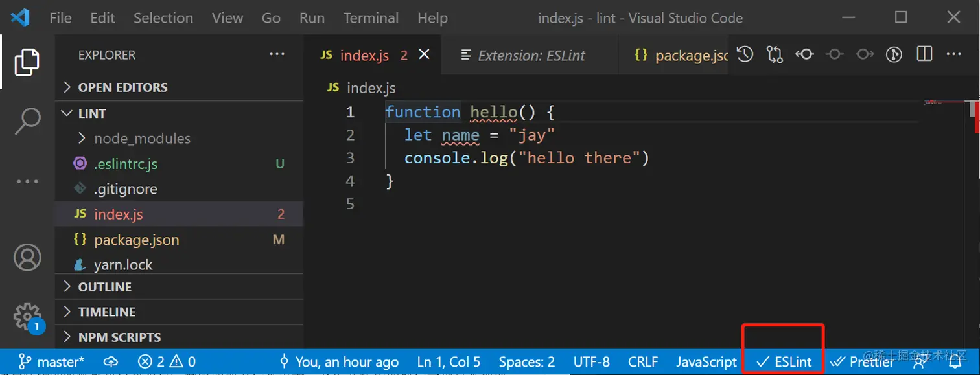980x375 pixels.
Task: Click the open changes compare icon
Action: pos(775,54)
